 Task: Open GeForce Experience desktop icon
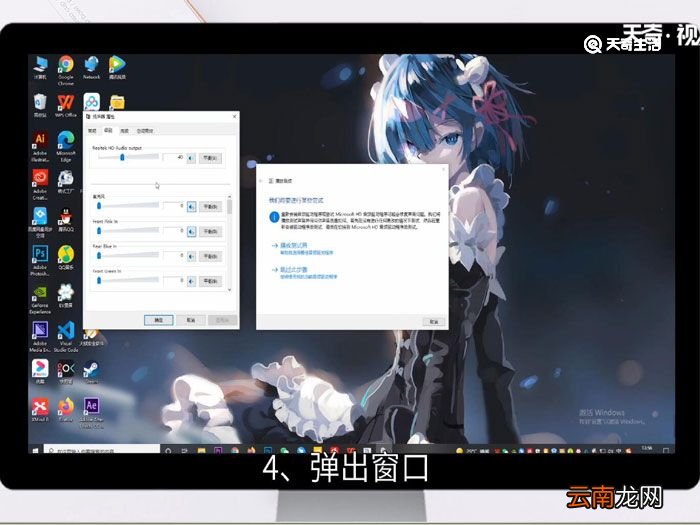40,299
